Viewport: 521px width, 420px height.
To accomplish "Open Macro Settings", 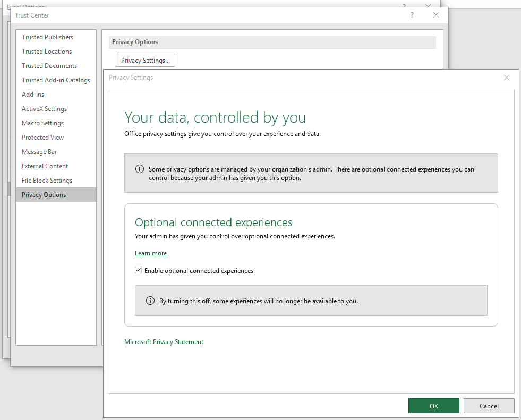I will pyautogui.click(x=42, y=123).
